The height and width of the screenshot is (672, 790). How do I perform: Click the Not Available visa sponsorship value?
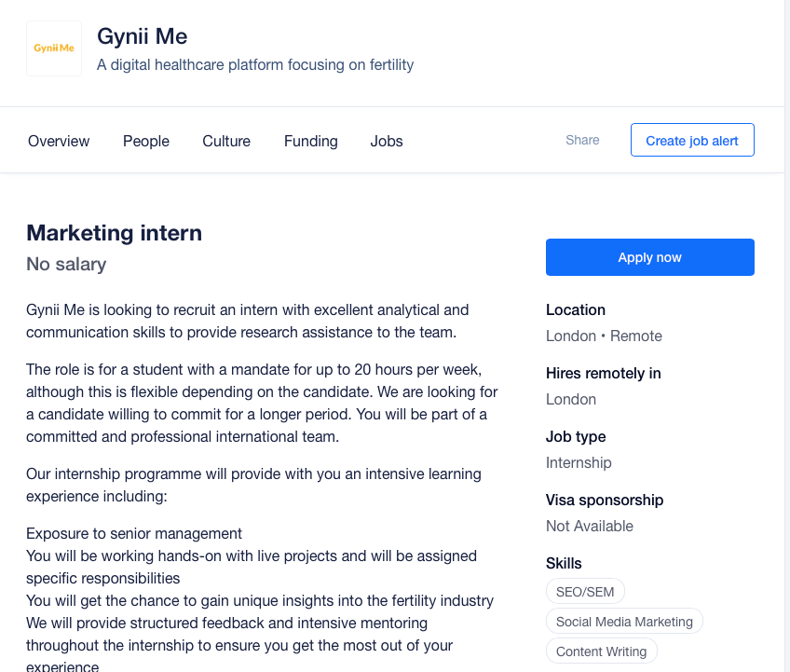coord(589,526)
